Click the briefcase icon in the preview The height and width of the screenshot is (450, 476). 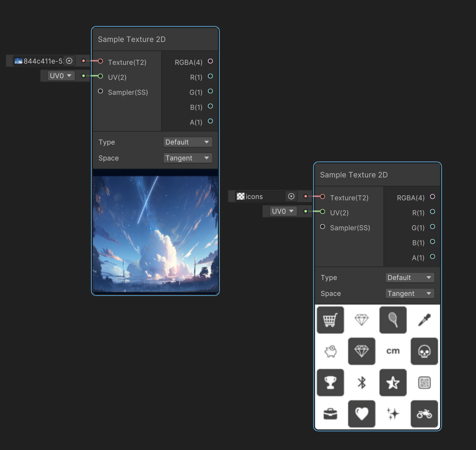[330, 414]
